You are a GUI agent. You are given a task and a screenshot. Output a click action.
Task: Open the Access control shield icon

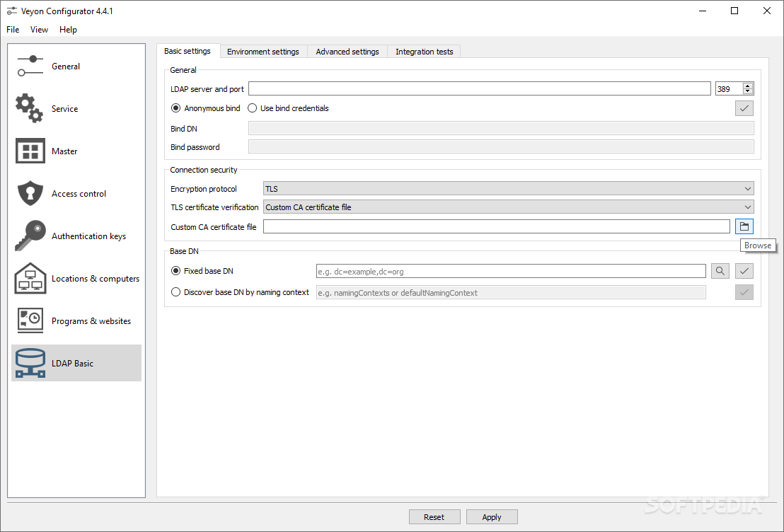click(30, 194)
